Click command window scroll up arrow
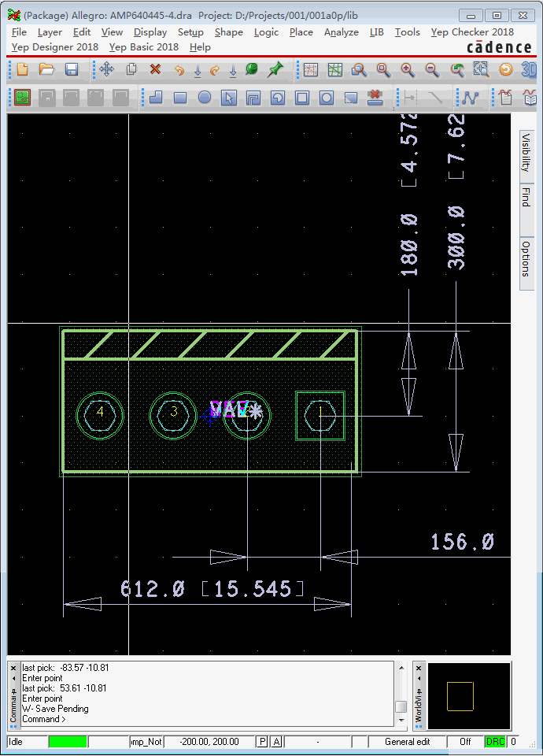543x756 pixels. (x=401, y=668)
